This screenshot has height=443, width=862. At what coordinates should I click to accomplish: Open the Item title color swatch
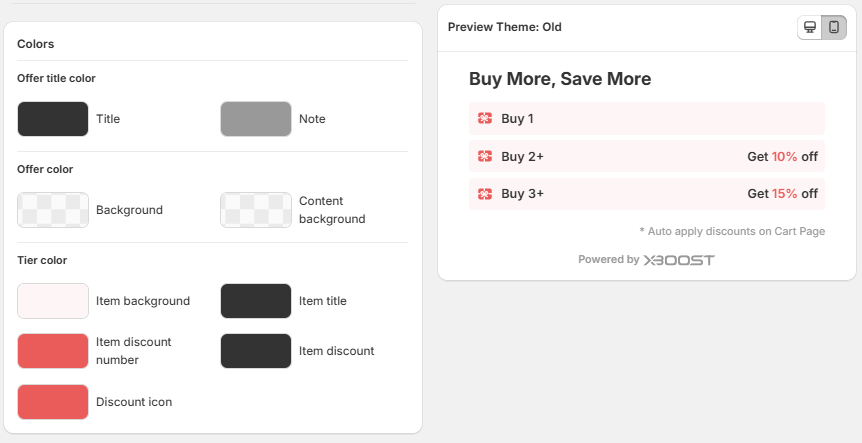(256, 301)
